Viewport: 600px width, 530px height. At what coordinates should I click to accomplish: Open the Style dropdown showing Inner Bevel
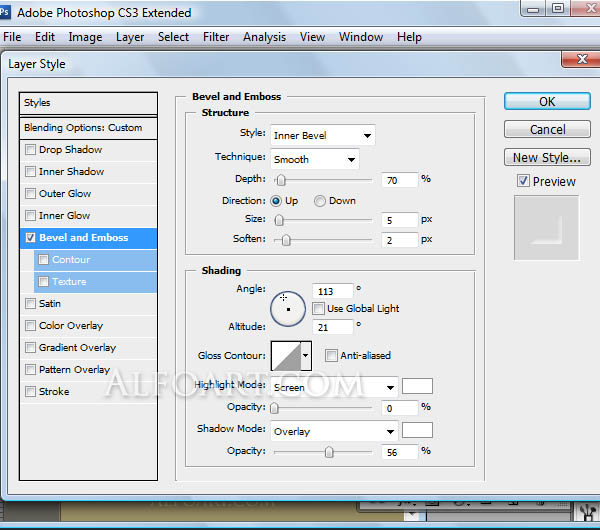click(323, 135)
